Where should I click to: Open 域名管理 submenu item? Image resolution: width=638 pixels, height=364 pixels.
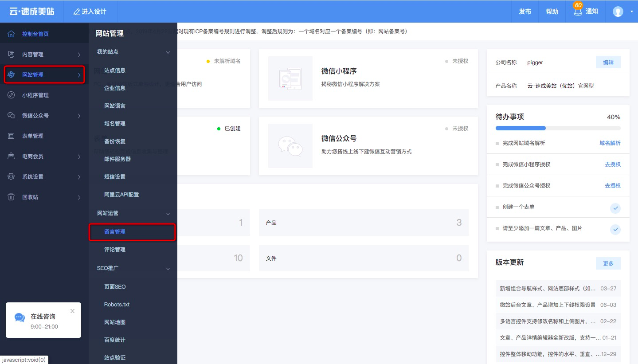[115, 124]
